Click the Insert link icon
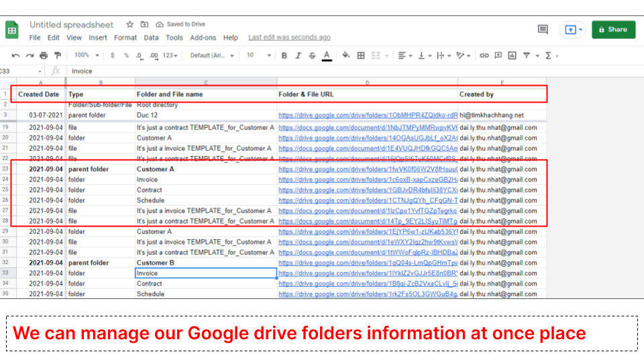The height and width of the screenshot is (362, 644). [x=484, y=56]
